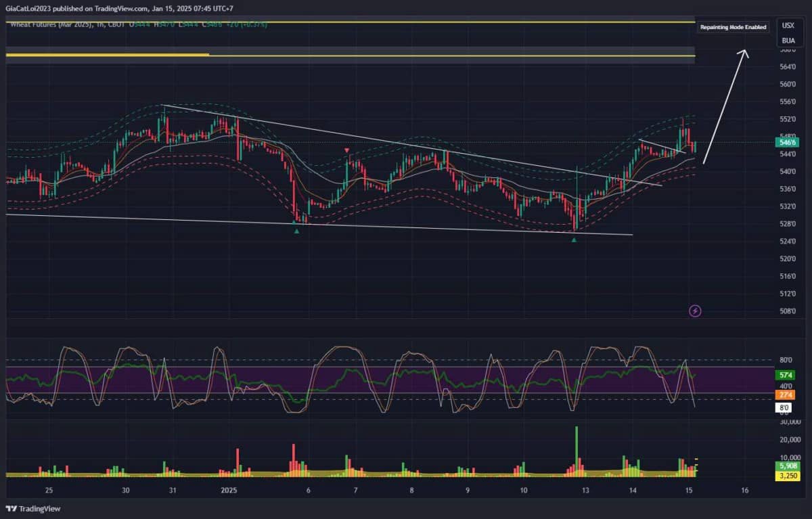Viewport: 812px width, 519px height.
Task: Click the tallest green volume bar near Jan 13
Action: (x=577, y=451)
